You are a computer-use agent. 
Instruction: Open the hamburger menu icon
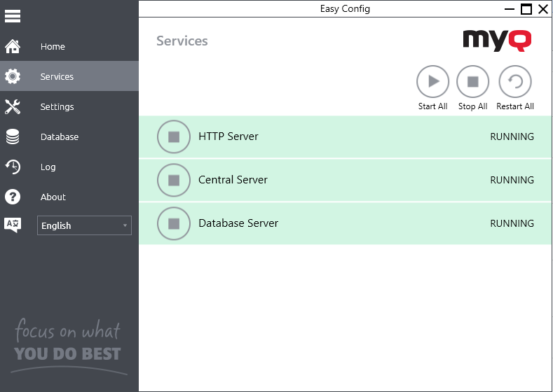point(13,15)
